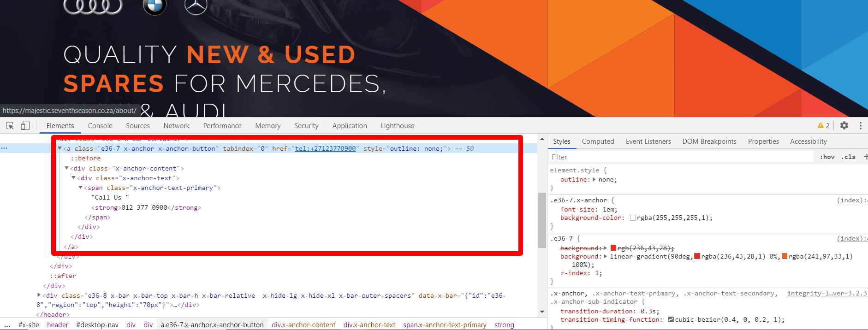
Task: Expand the outline property value in element.style
Action: click(594, 179)
